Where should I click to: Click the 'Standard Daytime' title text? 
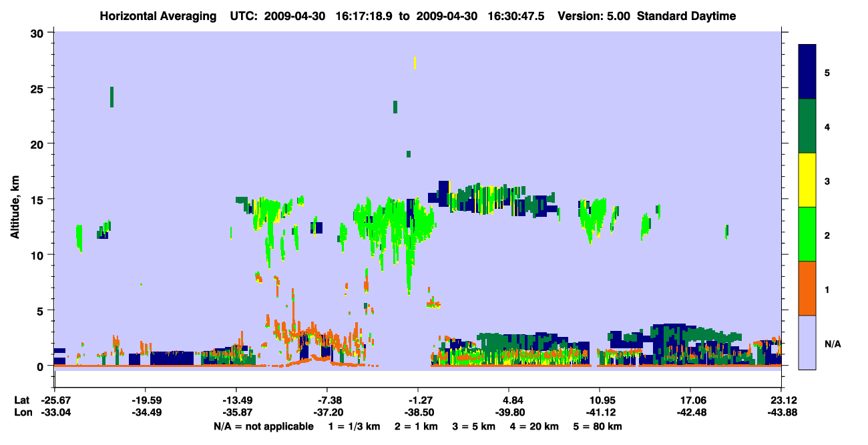coord(686,16)
